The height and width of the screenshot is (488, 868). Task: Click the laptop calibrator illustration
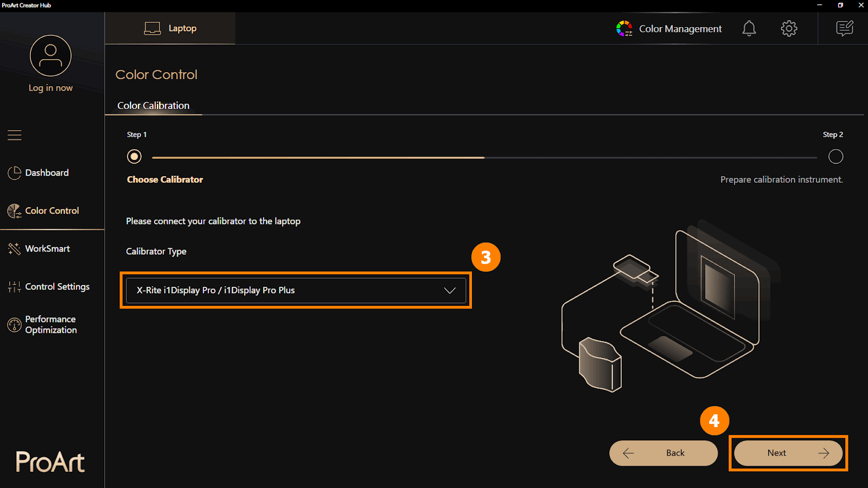(671, 306)
